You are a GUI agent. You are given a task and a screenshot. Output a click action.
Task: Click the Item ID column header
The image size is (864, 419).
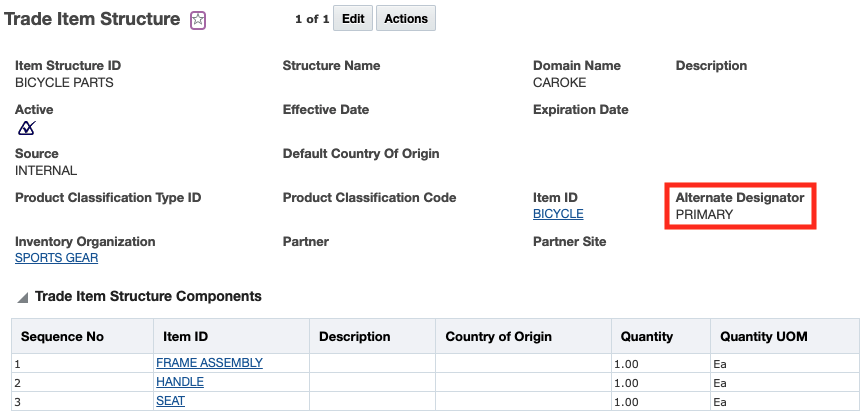pos(182,336)
